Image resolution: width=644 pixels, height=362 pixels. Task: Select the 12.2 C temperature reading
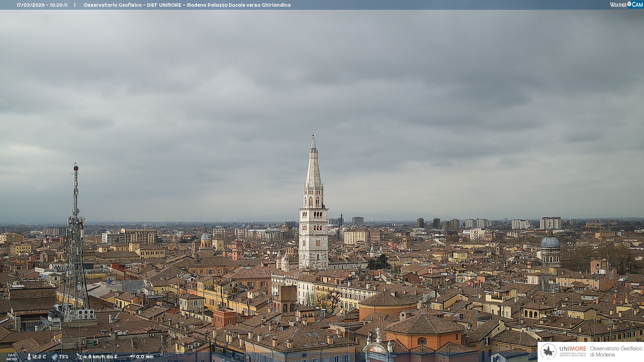tap(39, 357)
